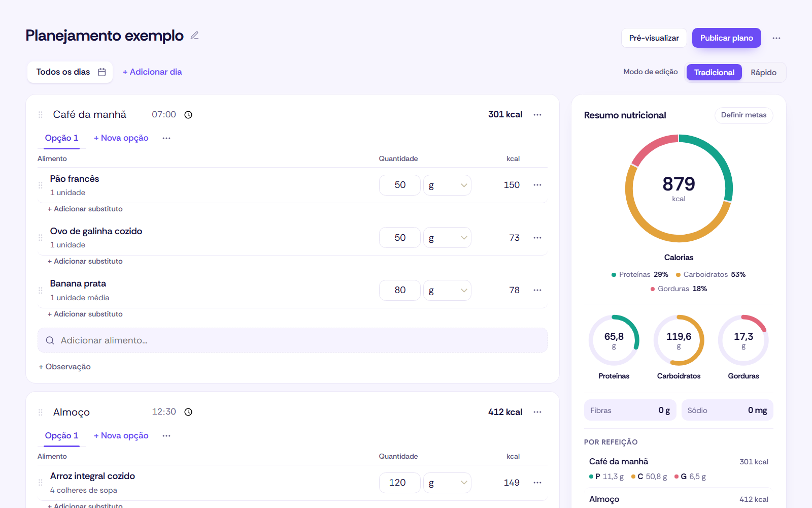Image resolution: width=812 pixels, height=508 pixels.
Task: Click the drag handle of Banana prata
Action: [x=41, y=291]
